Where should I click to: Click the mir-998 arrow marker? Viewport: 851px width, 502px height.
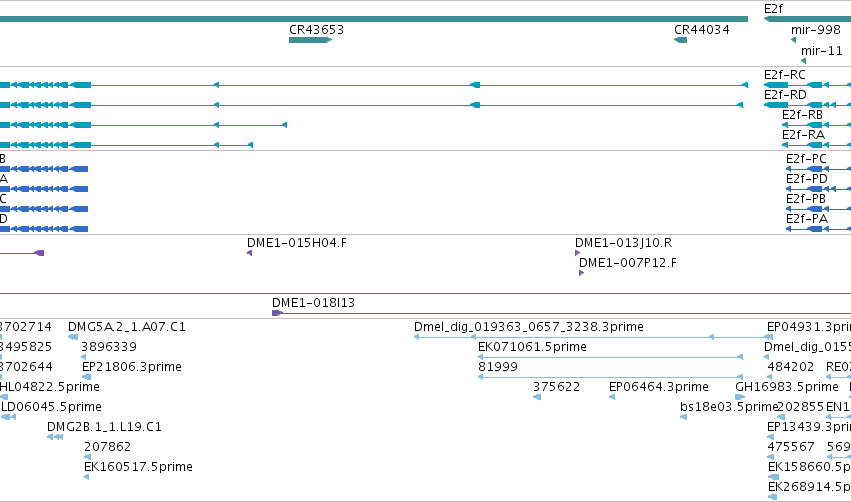click(793, 40)
